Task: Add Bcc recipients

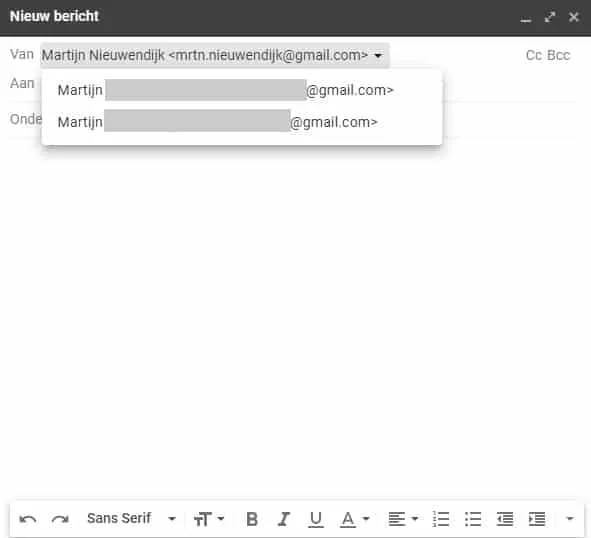Action: [x=559, y=55]
